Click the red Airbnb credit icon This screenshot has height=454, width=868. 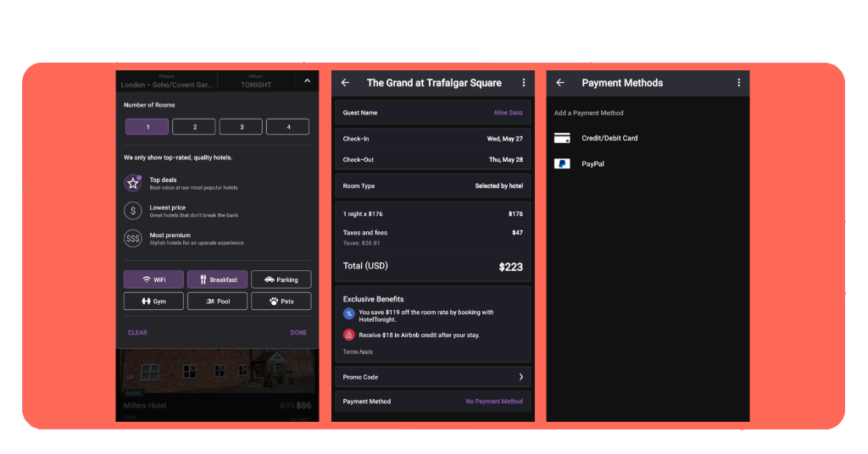348,335
